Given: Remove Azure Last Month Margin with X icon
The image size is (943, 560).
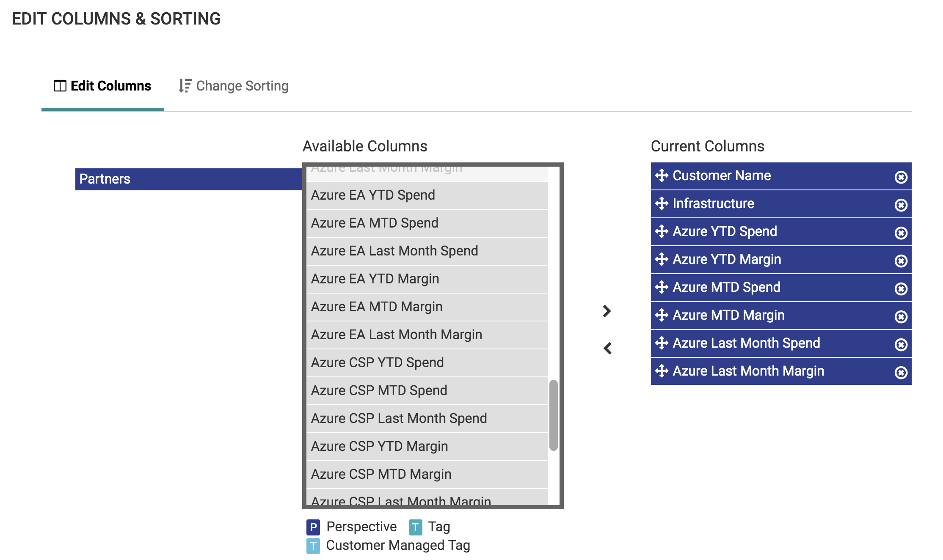Looking at the screenshot, I should click(x=901, y=371).
